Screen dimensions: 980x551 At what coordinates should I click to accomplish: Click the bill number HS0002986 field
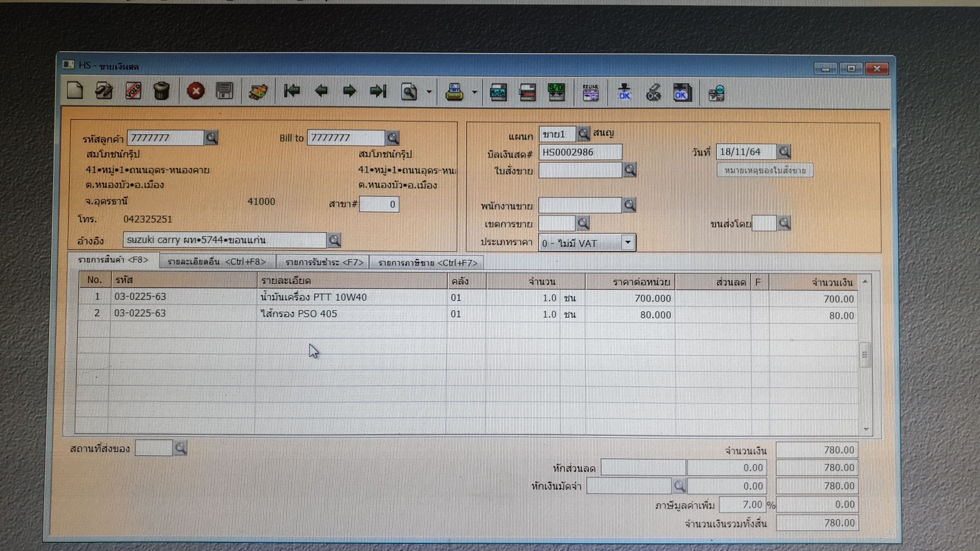(x=580, y=152)
